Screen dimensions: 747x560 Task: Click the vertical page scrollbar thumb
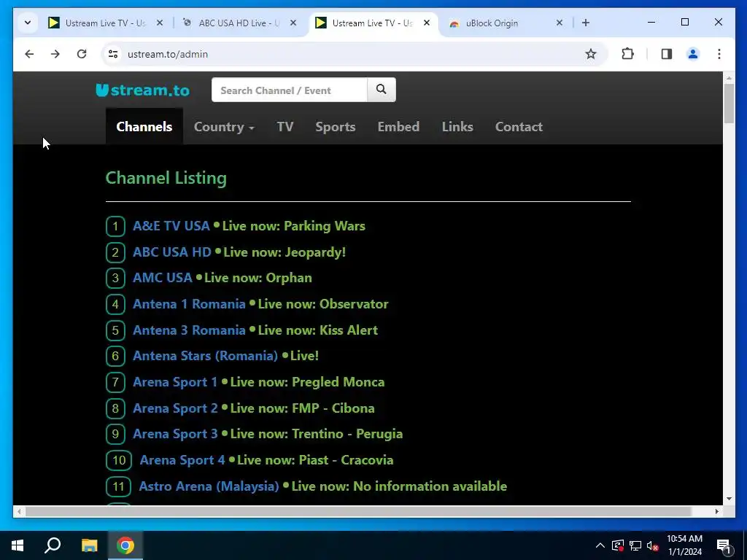729,104
